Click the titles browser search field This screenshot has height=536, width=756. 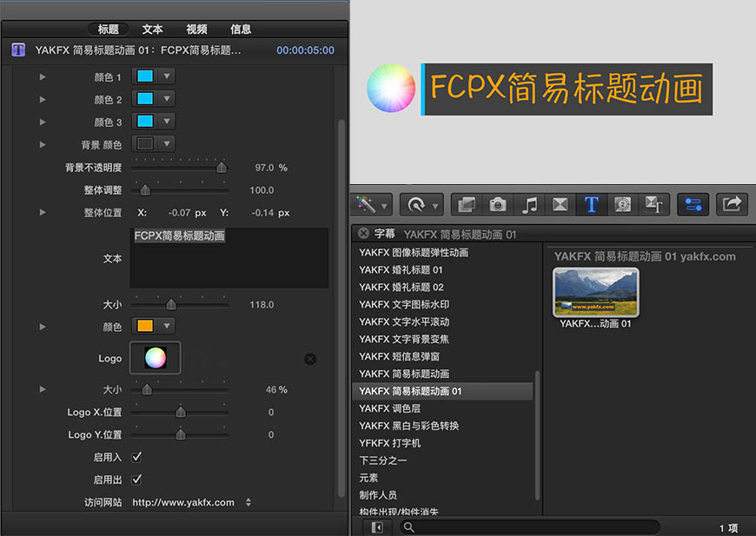click(x=529, y=527)
